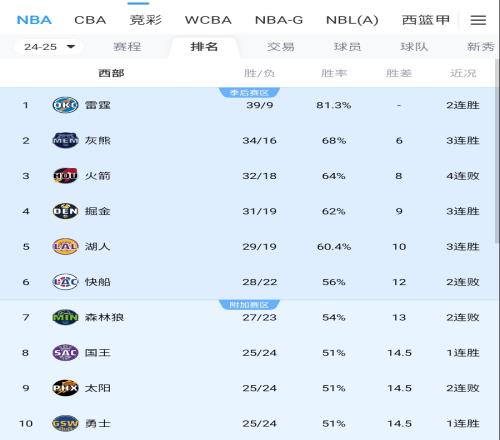Screen dimensions: 500x440
Task: Tap the LAC Clippers team logo
Action: [65, 282]
